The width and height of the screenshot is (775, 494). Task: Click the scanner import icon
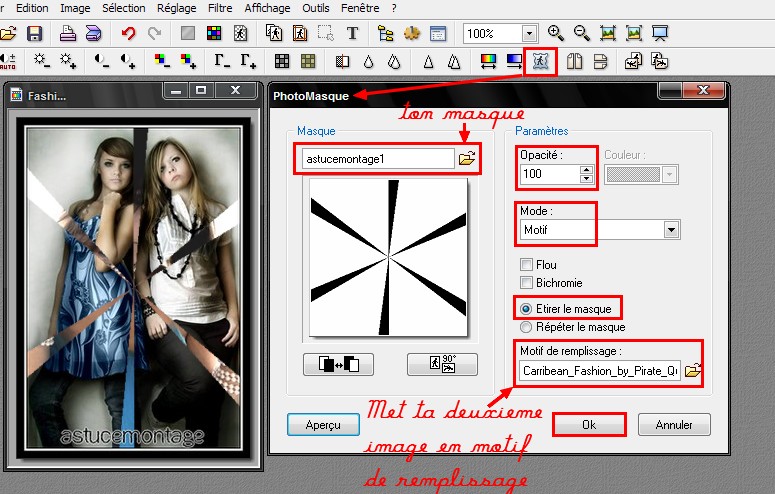click(93, 34)
